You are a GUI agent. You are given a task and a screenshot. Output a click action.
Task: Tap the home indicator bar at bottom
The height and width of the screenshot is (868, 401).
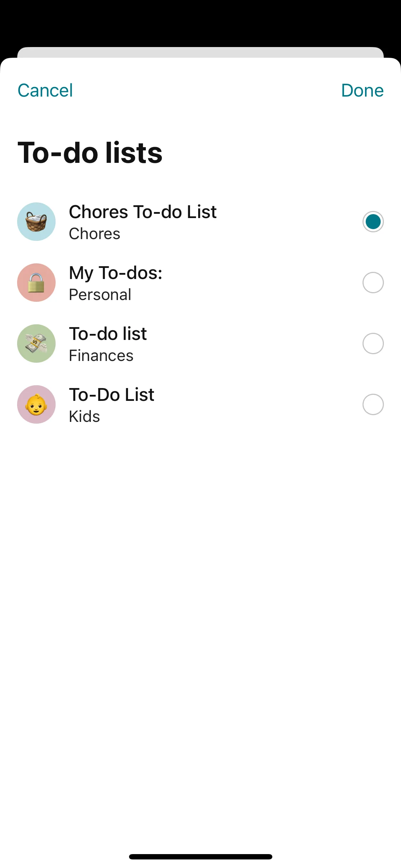click(x=200, y=857)
